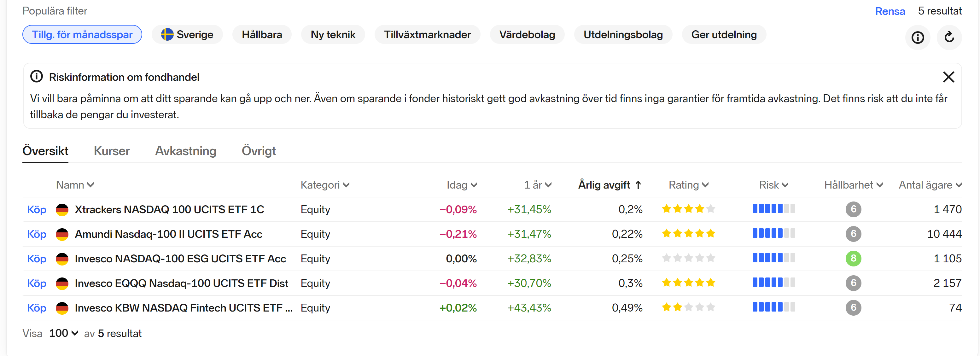Open Xtrackers NASDAQ 100 UCITS ETF 1C

pyautogui.click(x=169, y=209)
